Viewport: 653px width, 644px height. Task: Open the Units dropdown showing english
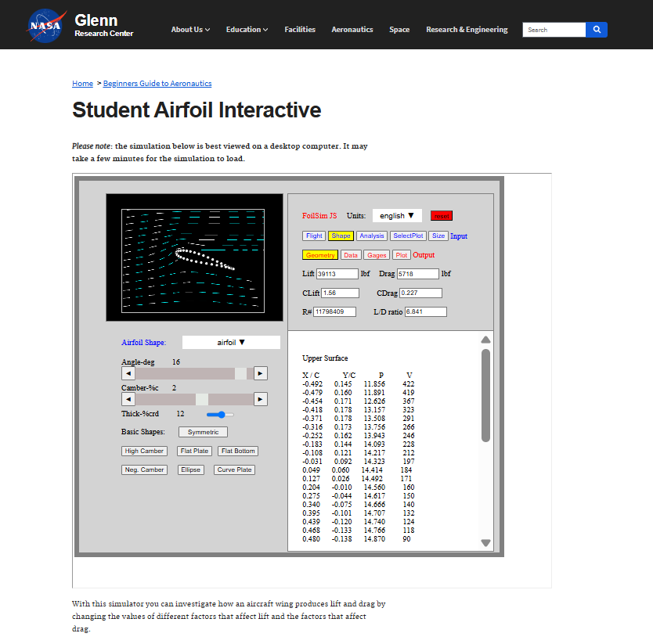point(397,215)
